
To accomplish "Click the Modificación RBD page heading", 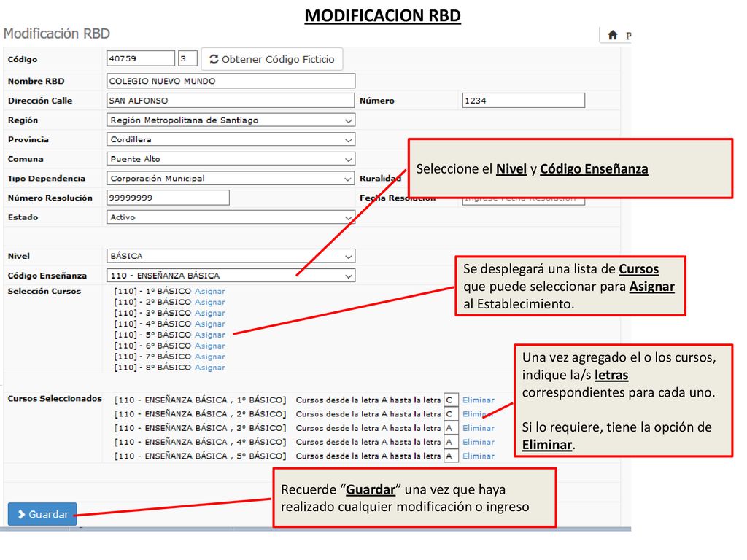I will pos(56,34).
